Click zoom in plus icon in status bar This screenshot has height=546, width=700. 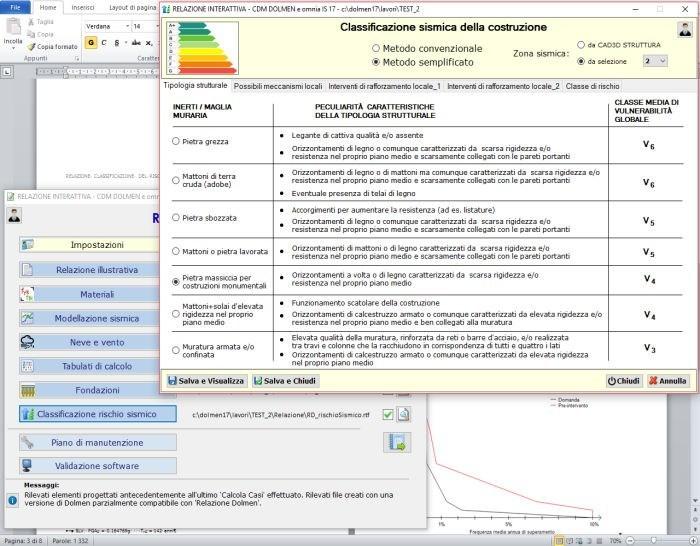click(x=692, y=540)
